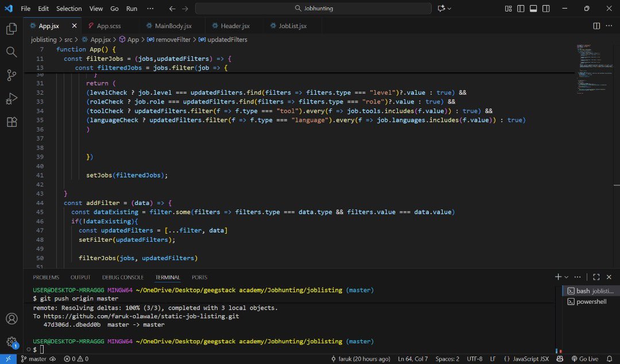This screenshot has width=620, height=364.
Task: Open the split editor icon
Action: tap(596, 26)
